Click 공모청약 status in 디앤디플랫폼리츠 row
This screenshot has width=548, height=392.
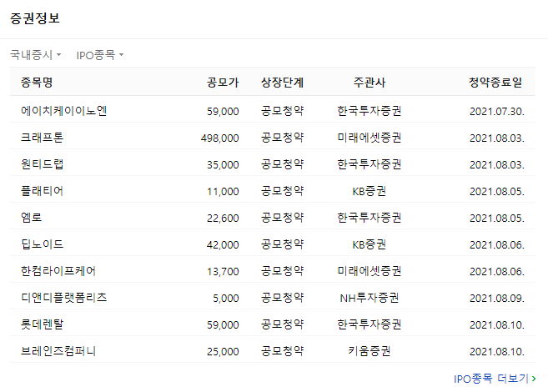pyautogui.click(x=283, y=298)
